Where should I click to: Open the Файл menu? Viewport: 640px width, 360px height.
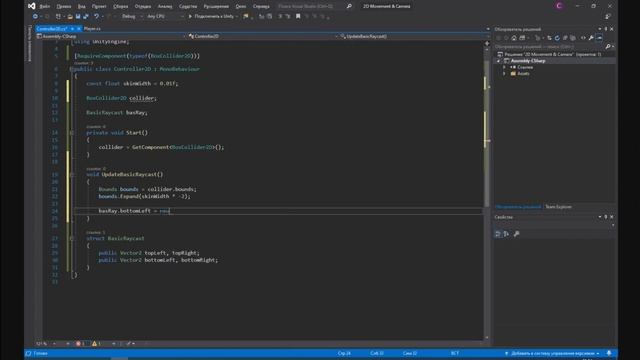pyautogui.click(x=45, y=7)
